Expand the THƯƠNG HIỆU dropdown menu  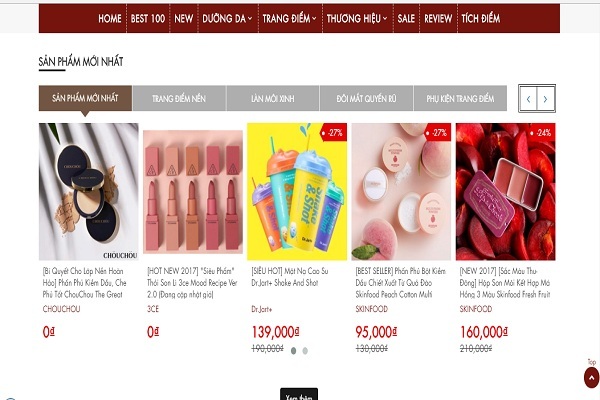tap(357, 18)
